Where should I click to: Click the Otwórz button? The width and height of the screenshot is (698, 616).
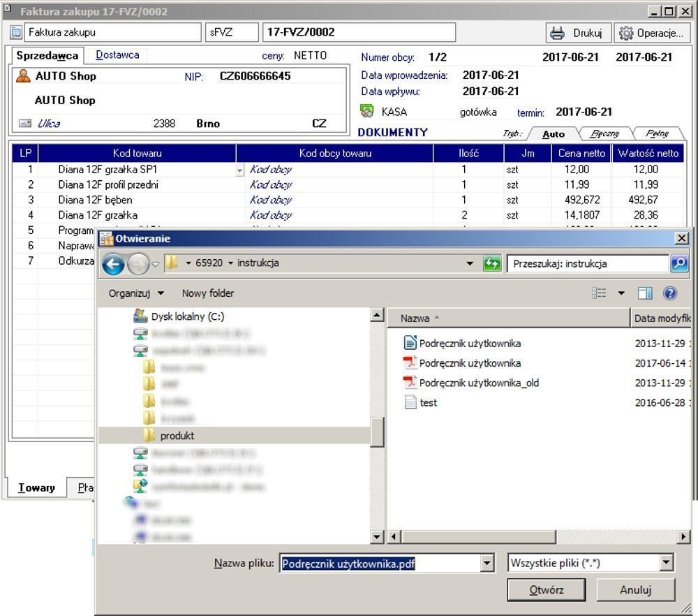click(x=547, y=589)
